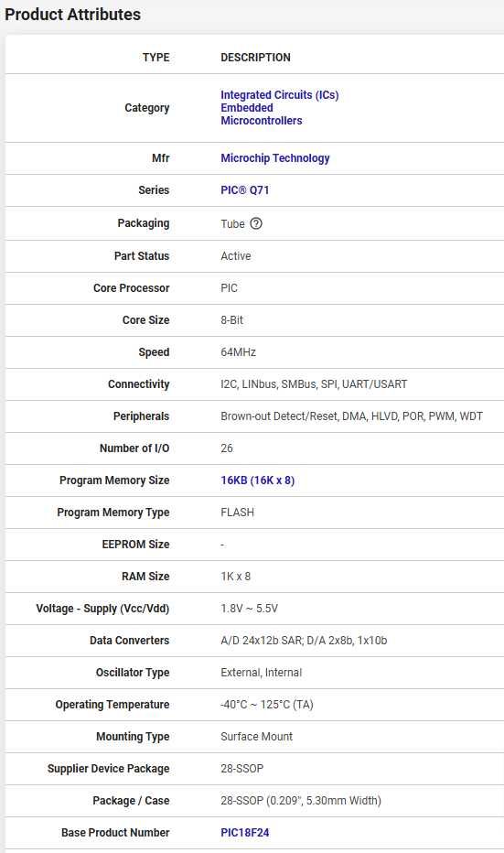Click the Product Attributes heading
Screen dimensions: 504x853
point(73,14)
